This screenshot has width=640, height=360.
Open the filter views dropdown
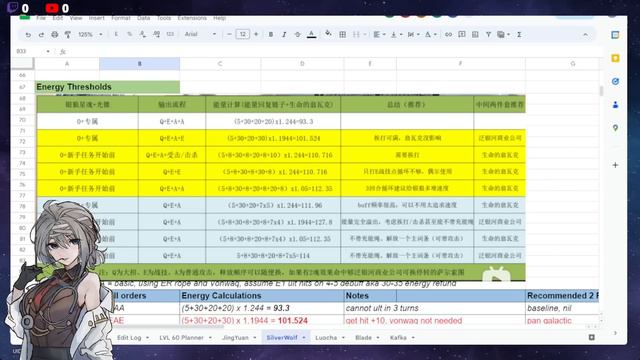[503, 35]
